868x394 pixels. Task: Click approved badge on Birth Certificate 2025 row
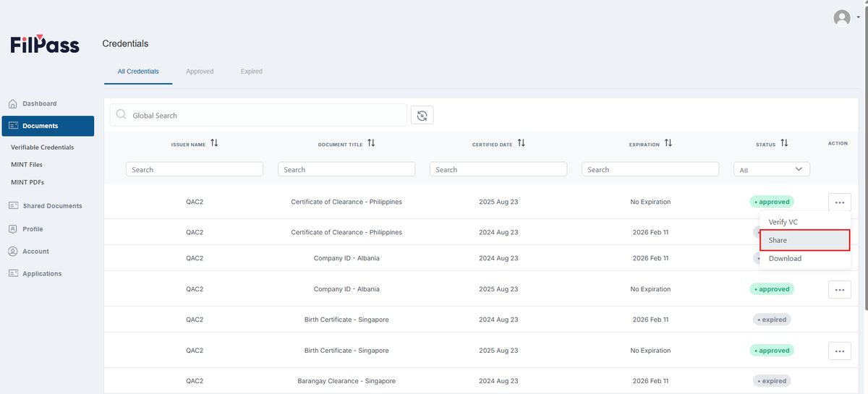coord(772,351)
